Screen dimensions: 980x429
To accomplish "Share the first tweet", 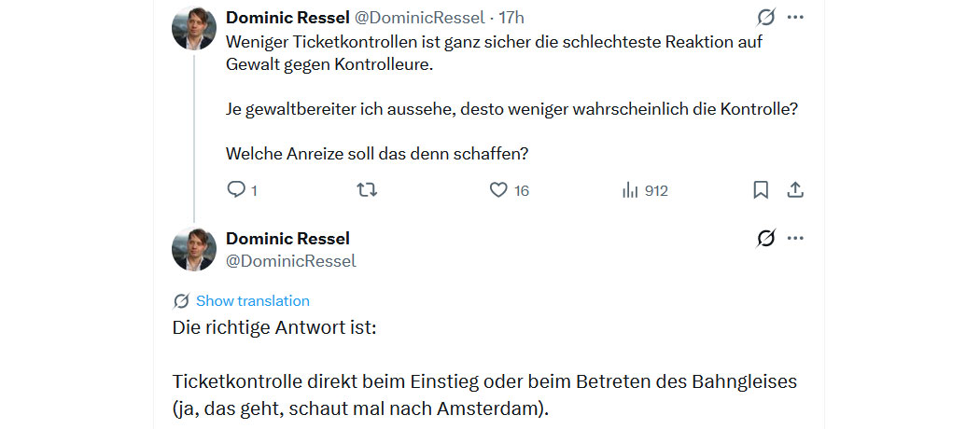I will point(795,190).
